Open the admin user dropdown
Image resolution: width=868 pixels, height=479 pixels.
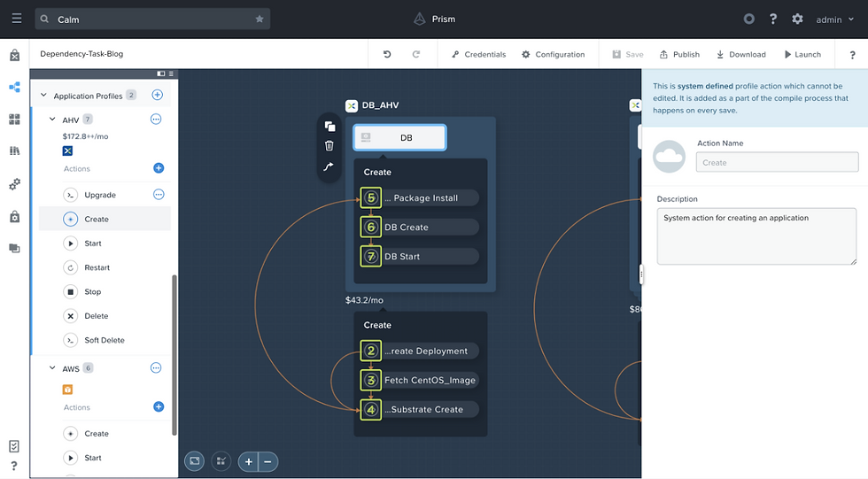tap(834, 19)
